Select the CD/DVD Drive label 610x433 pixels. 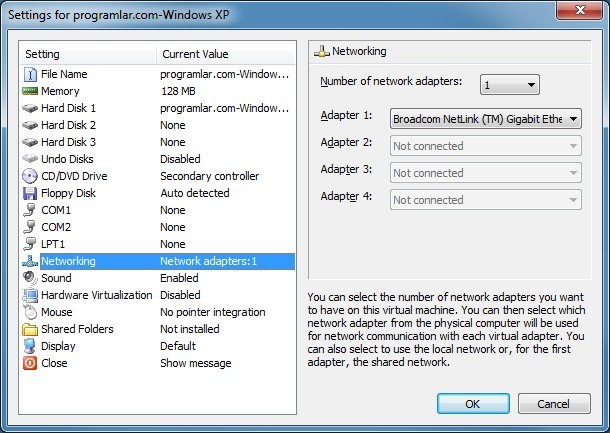click(74, 176)
